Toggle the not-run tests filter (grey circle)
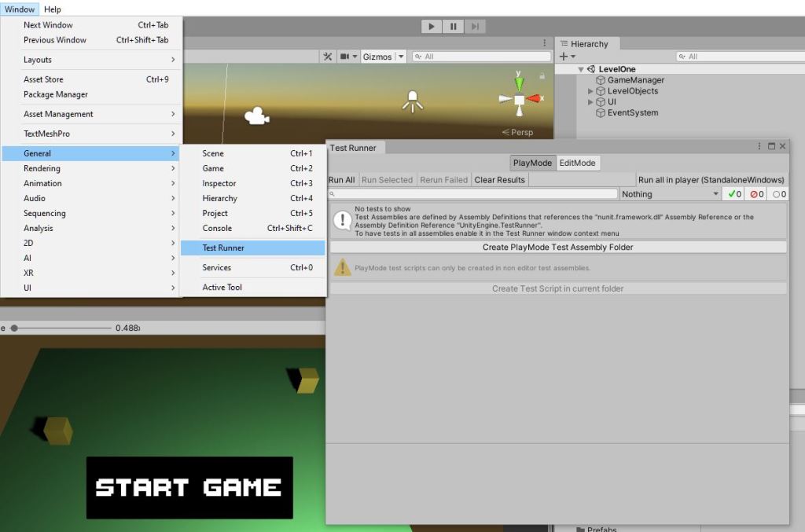The image size is (805, 532). coord(778,194)
